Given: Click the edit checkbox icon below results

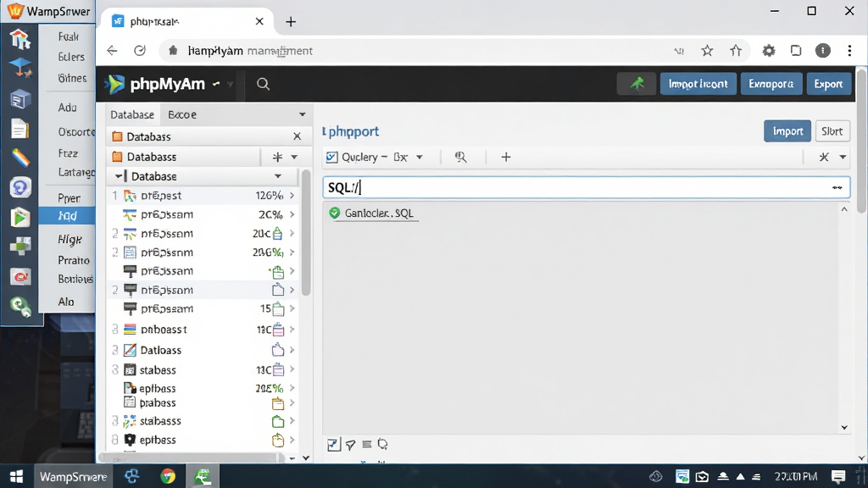Looking at the screenshot, I should 333,444.
